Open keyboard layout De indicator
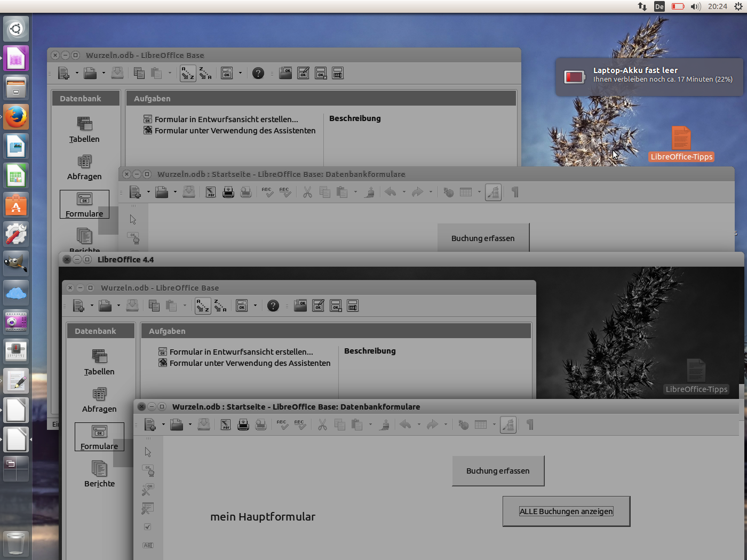This screenshot has width=747, height=560. pos(659,6)
